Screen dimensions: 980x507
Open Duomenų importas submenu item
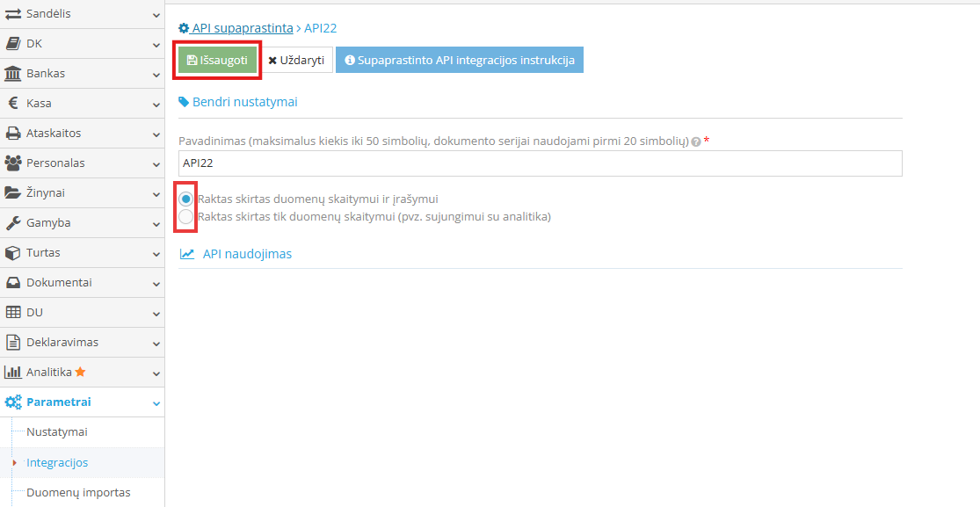pyautogui.click(x=78, y=493)
